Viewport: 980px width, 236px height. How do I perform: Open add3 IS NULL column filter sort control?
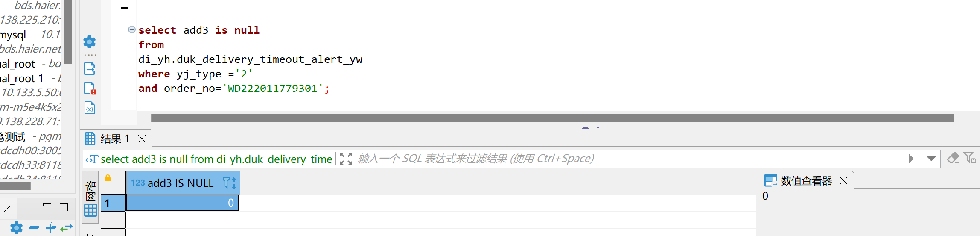point(229,183)
